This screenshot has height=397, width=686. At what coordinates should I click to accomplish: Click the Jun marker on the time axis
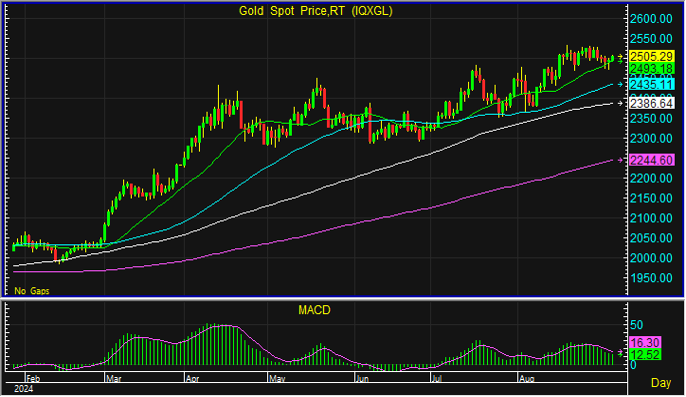coord(362,378)
